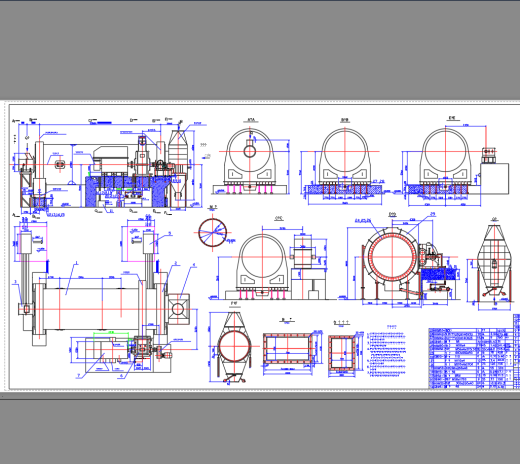Click the blue technical notes text block
The height and width of the screenshot is (464, 520).
click(387, 354)
